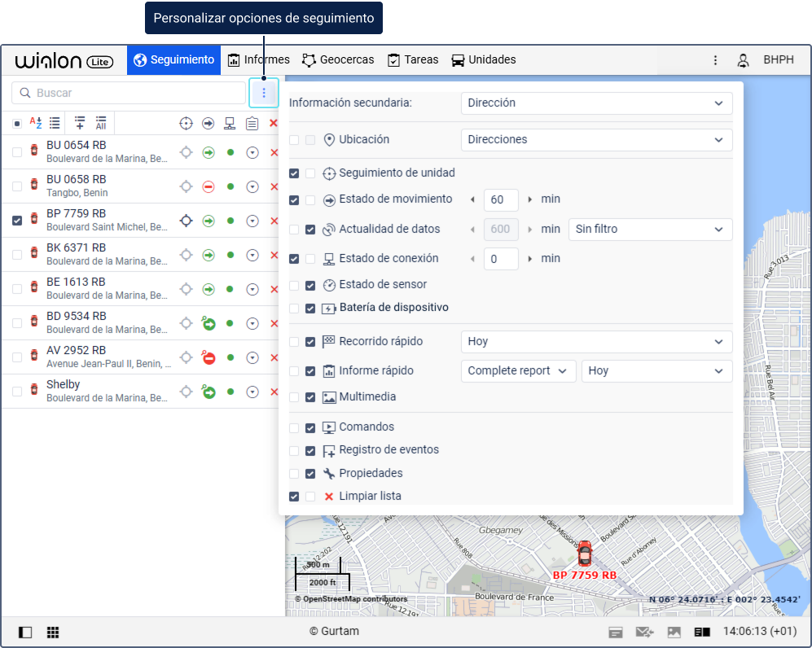
Task: Click © Gurtam footer link
Action: [335, 632]
